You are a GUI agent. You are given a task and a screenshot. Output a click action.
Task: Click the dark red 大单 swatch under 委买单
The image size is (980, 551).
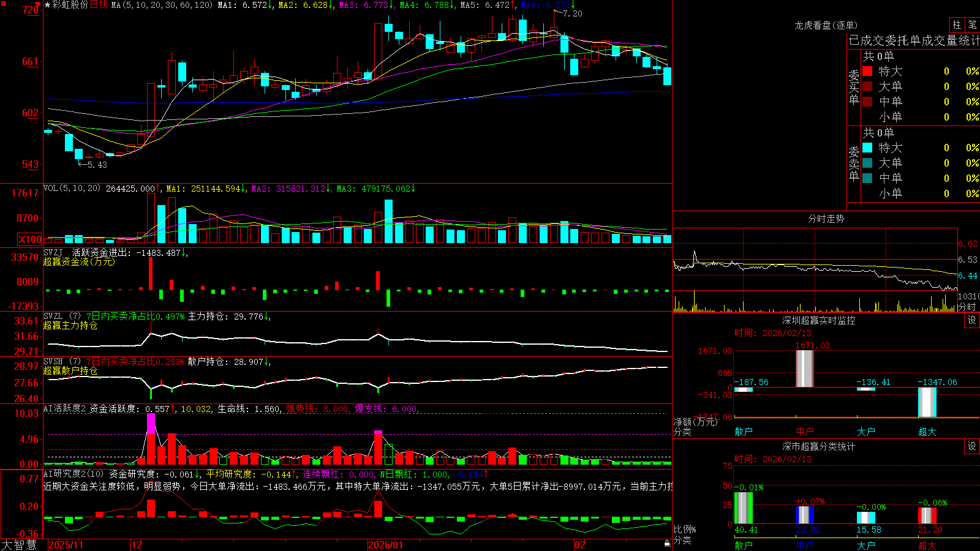point(867,86)
